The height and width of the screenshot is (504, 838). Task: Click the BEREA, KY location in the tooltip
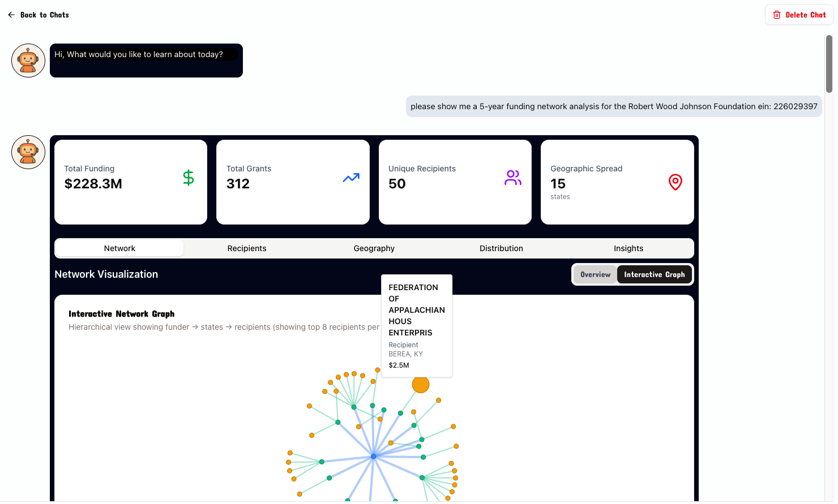coord(405,354)
